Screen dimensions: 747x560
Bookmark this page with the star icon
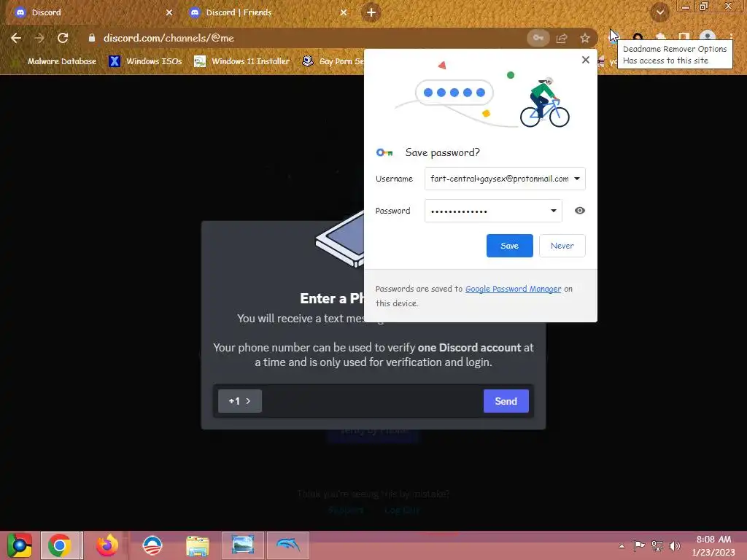[585, 38]
